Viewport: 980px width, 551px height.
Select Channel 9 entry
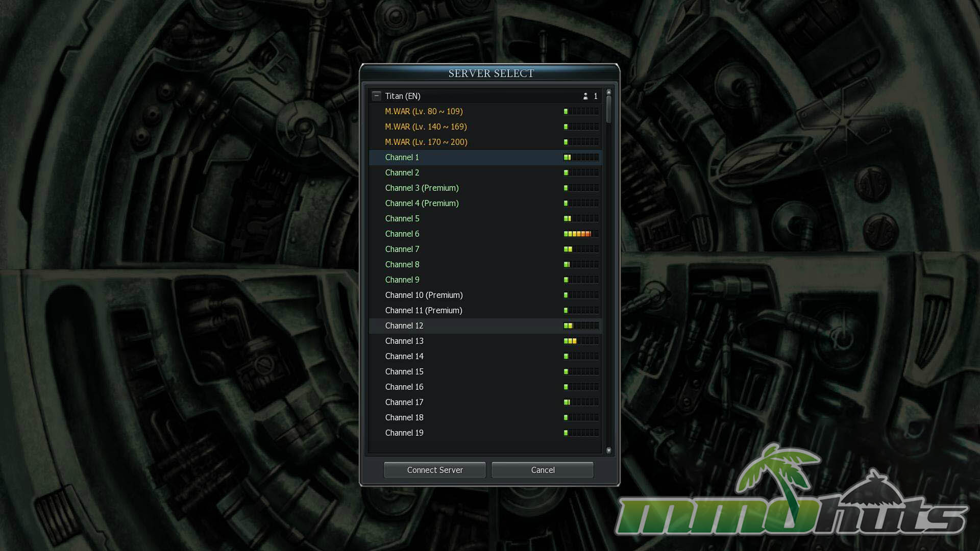coord(402,280)
